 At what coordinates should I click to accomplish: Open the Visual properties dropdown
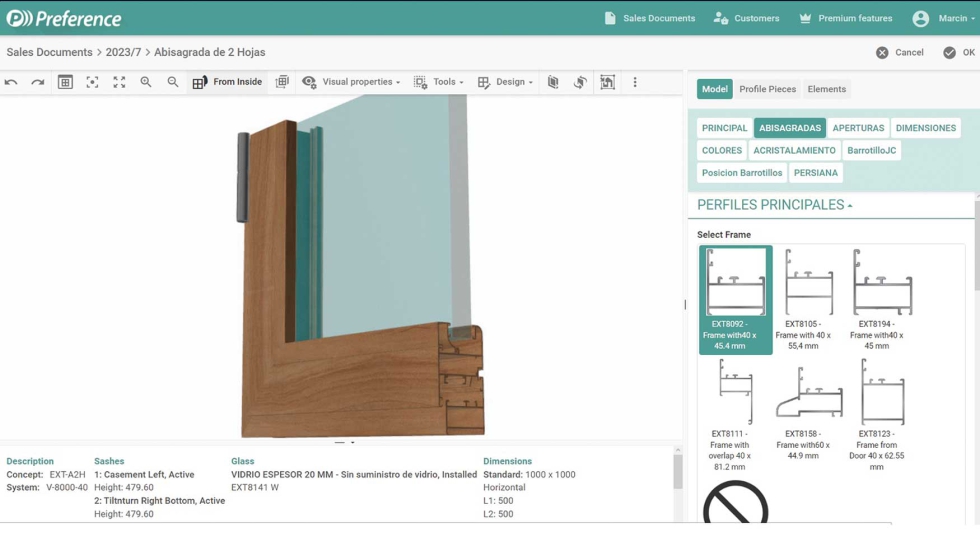click(x=351, y=82)
